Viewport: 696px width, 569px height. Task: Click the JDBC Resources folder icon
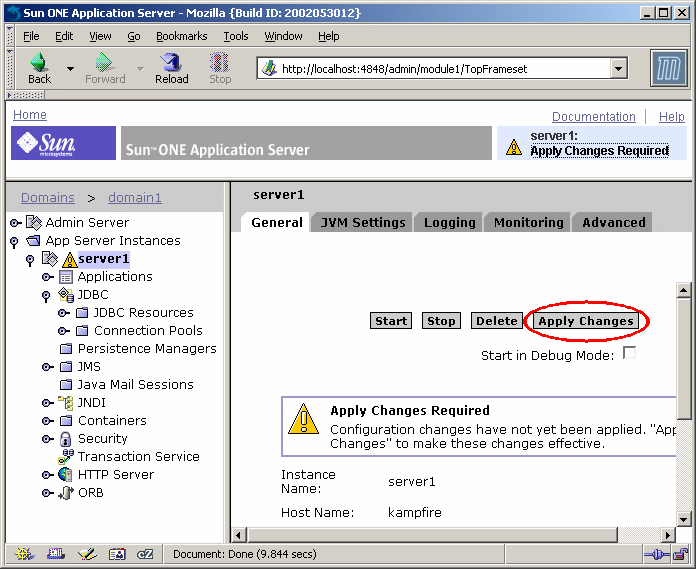pos(82,313)
